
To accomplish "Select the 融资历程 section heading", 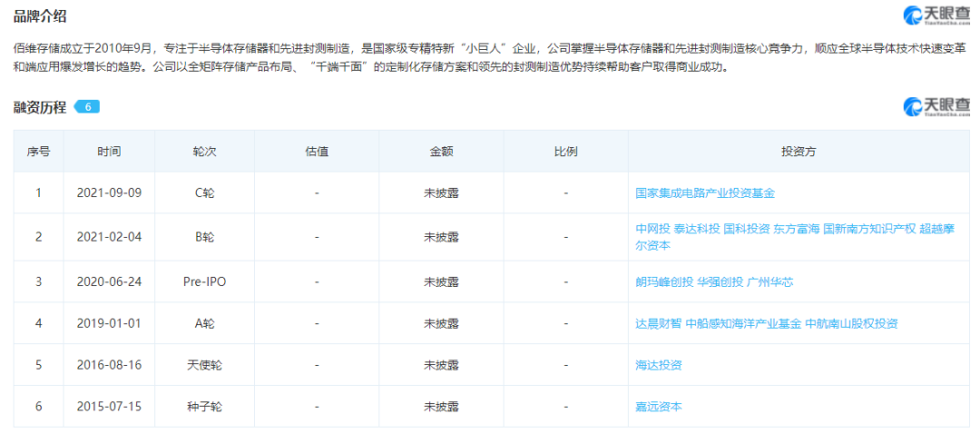I will (40, 107).
